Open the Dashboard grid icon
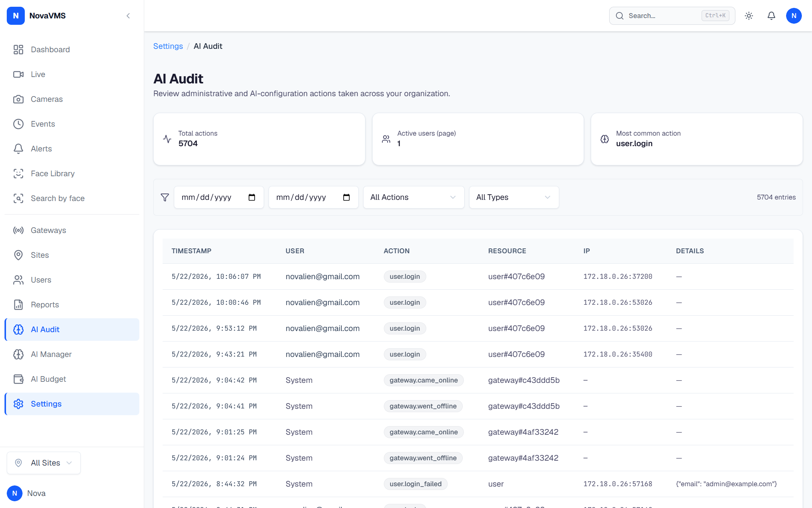The height and width of the screenshot is (508, 812). pos(18,50)
